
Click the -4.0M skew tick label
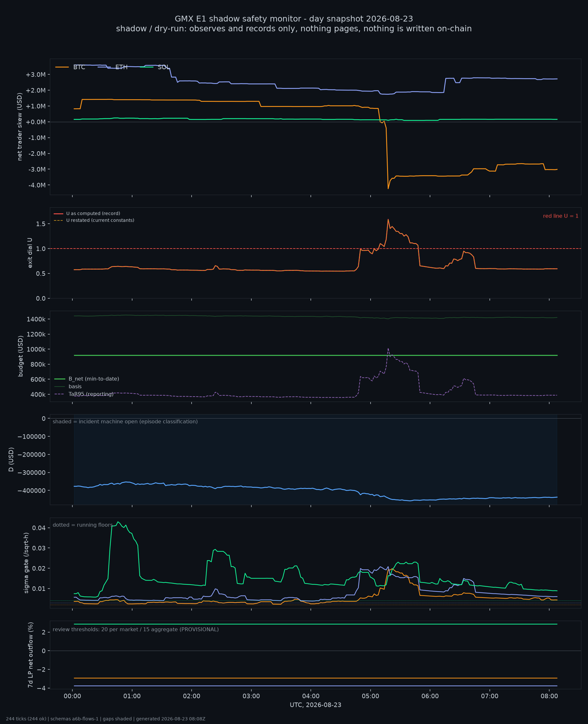pos(37,185)
